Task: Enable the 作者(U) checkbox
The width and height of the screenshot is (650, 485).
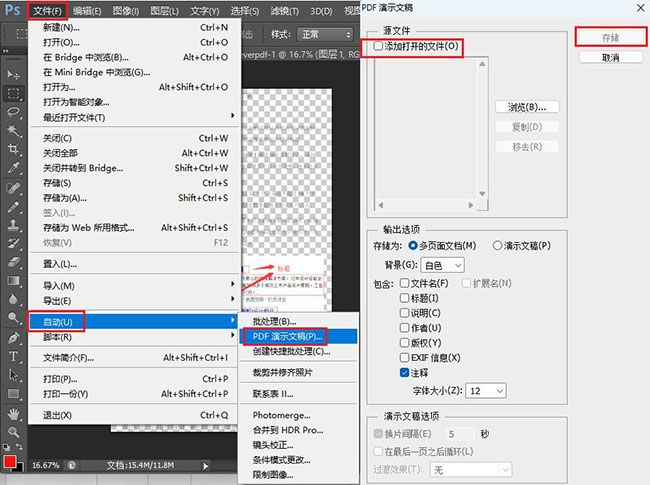Action: [405, 328]
